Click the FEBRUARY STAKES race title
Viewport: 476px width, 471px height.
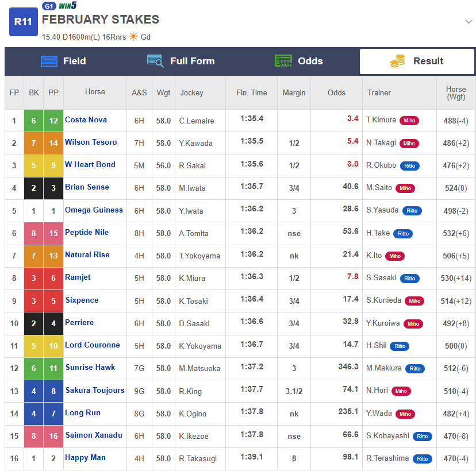(x=101, y=20)
